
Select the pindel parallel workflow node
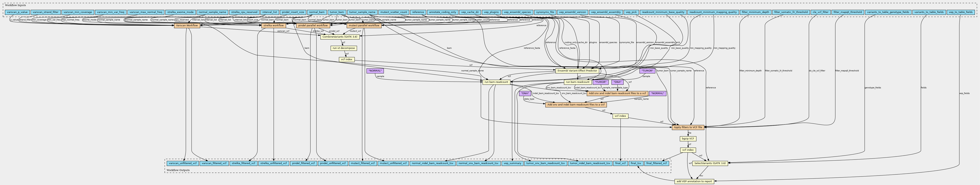[x=312, y=25]
